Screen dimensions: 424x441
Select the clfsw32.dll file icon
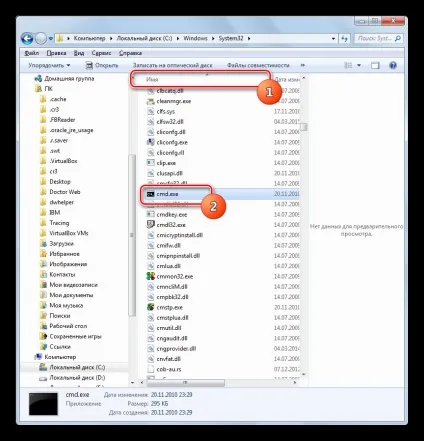151,122
